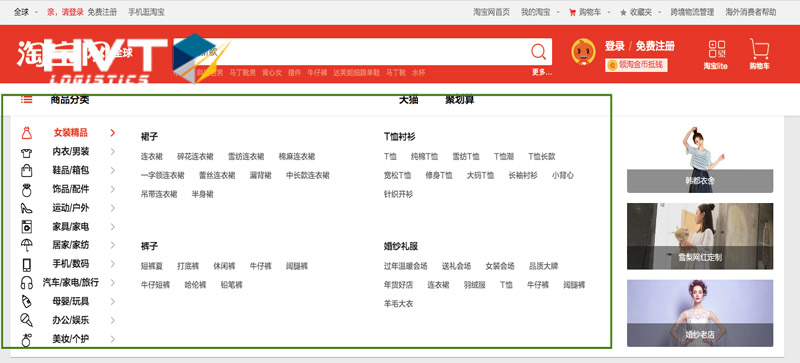
Task: Click the baby bottle icon beside 母婴/玩具
Action: coord(27,302)
